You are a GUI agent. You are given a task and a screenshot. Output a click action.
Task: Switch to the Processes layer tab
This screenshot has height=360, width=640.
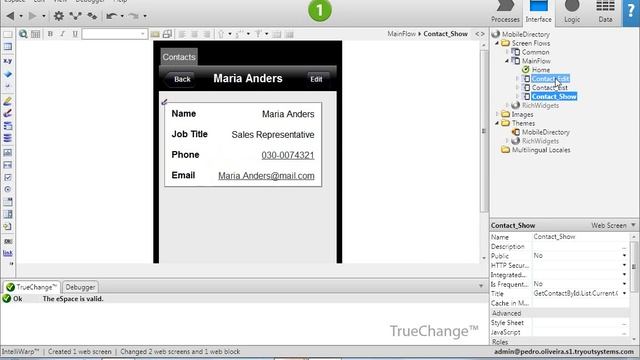point(505,12)
